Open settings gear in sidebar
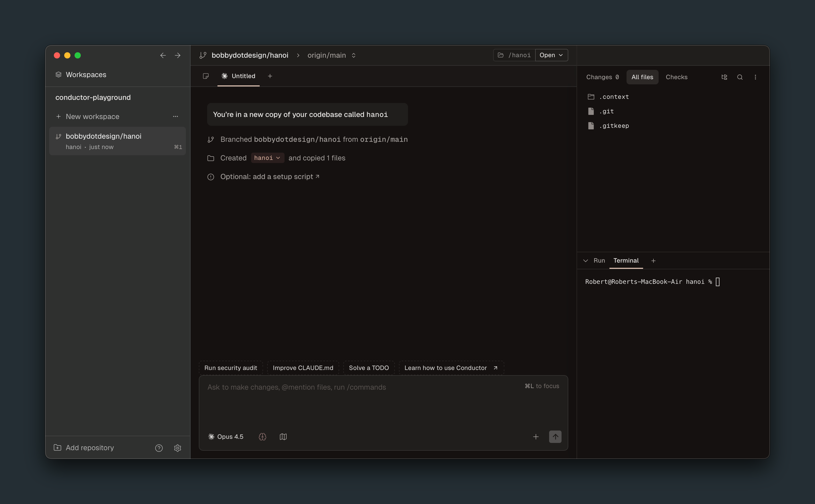This screenshot has width=815, height=504. pos(177,448)
